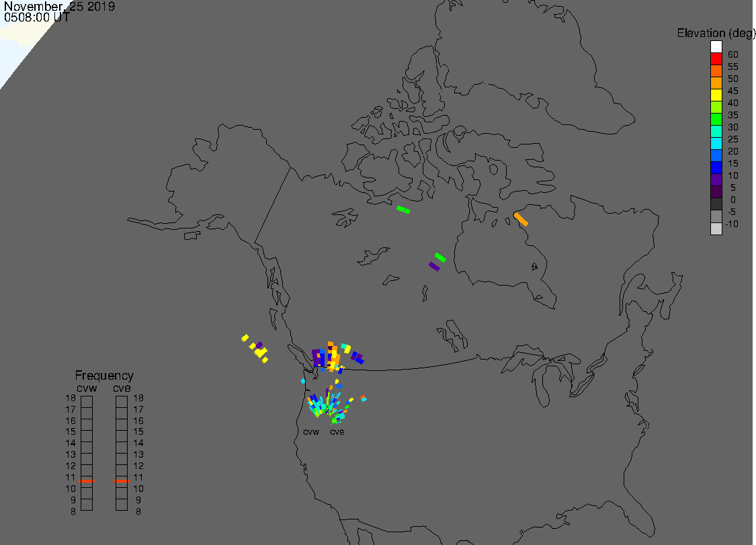This screenshot has width=756, height=545.
Task: Select the bright green elevation legend swatch
Action: (x=716, y=119)
